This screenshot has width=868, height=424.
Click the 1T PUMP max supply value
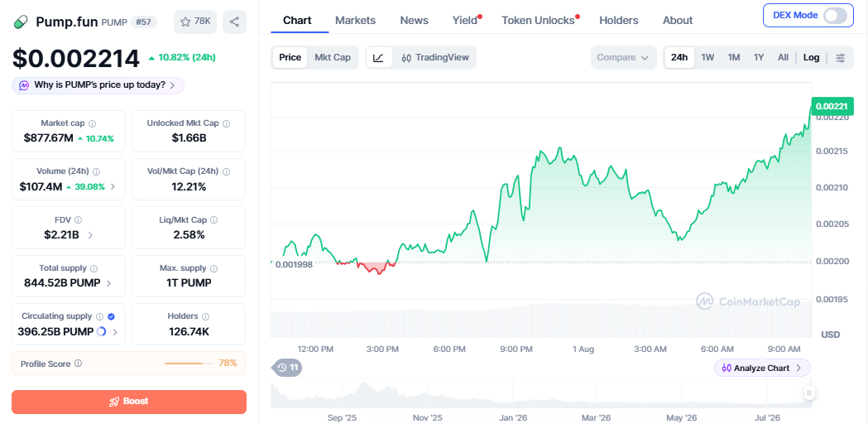189,283
